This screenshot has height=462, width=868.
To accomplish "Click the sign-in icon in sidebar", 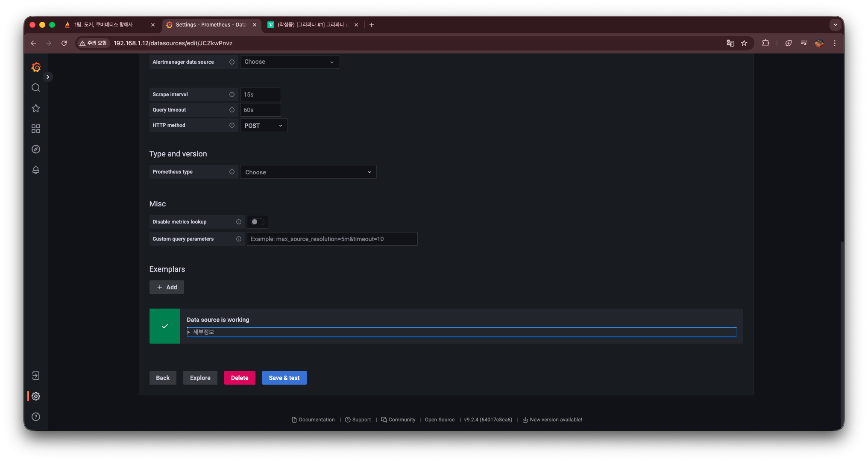I will click(x=36, y=376).
